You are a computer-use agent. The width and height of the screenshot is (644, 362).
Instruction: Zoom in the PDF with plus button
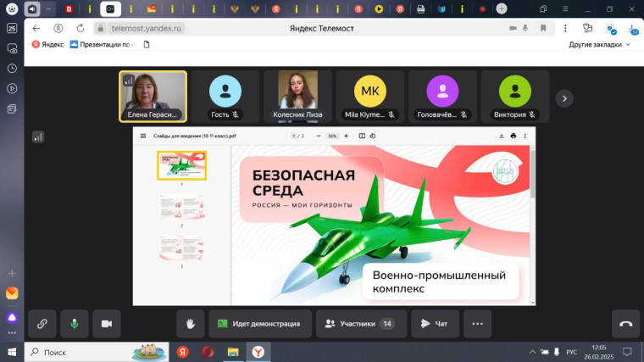[347, 136]
